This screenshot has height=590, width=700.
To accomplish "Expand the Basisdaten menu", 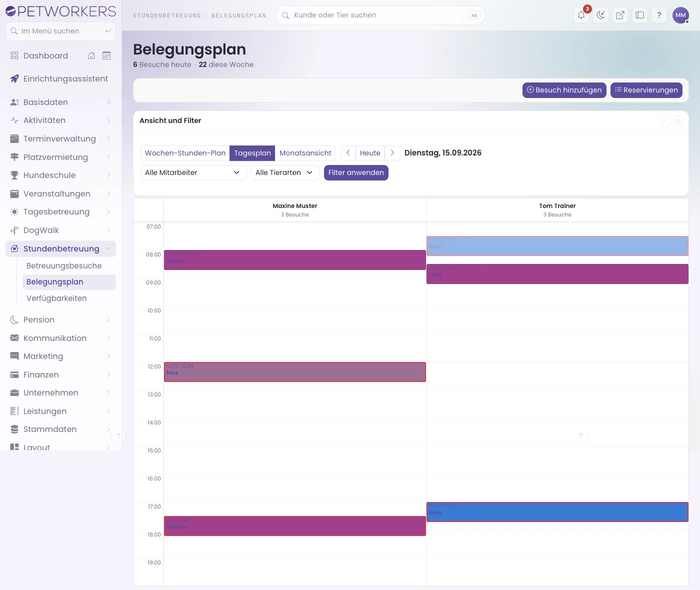I will [60, 102].
